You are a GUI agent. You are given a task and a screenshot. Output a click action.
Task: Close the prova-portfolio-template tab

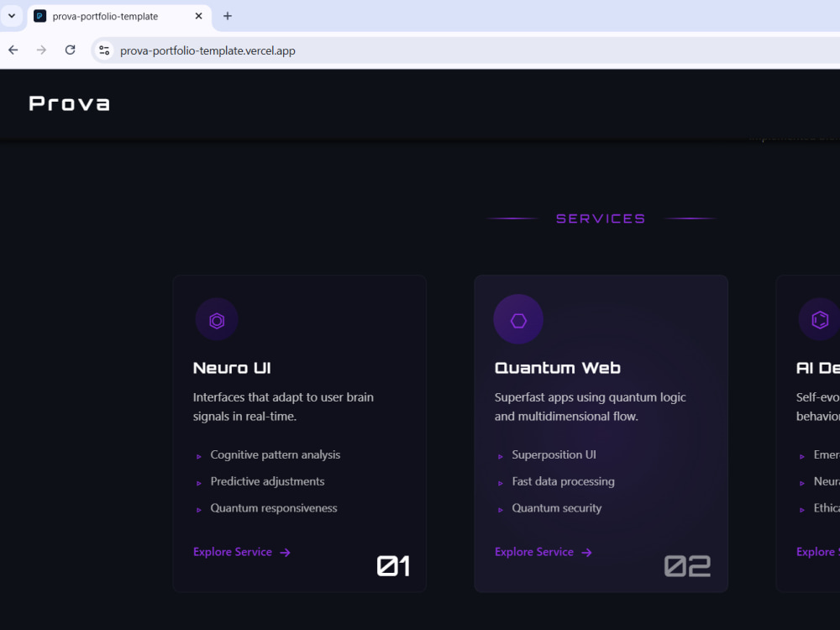199,16
